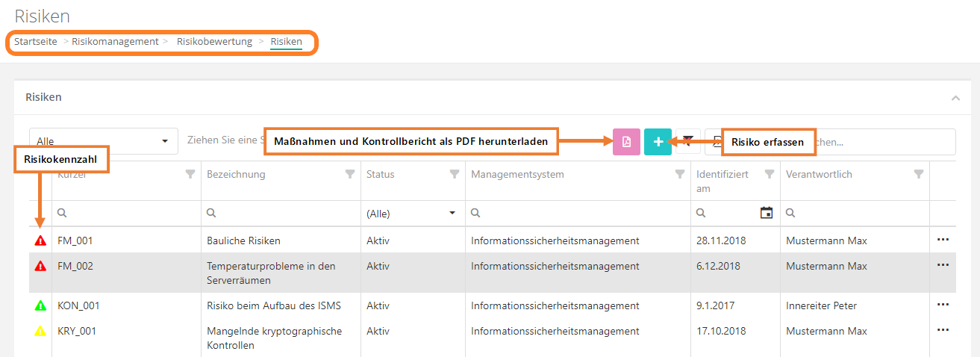Download the PDF report via pink button
The image size is (980, 357).
pos(626,142)
